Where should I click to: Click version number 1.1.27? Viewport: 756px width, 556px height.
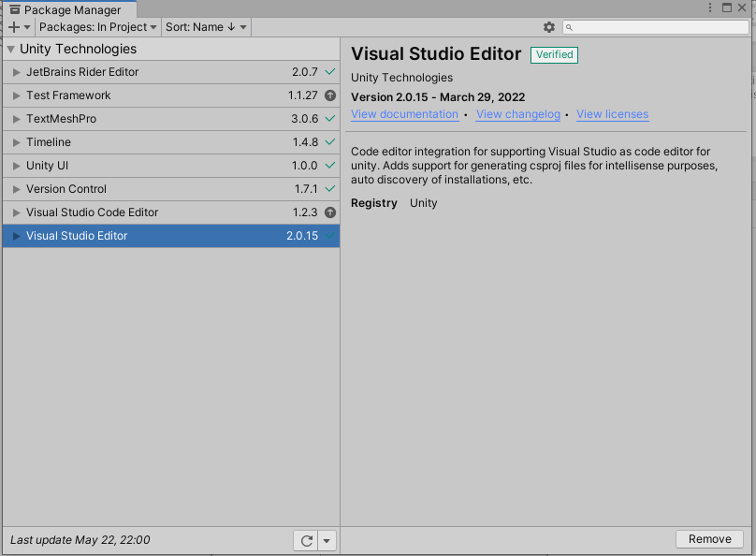[303, 95]
